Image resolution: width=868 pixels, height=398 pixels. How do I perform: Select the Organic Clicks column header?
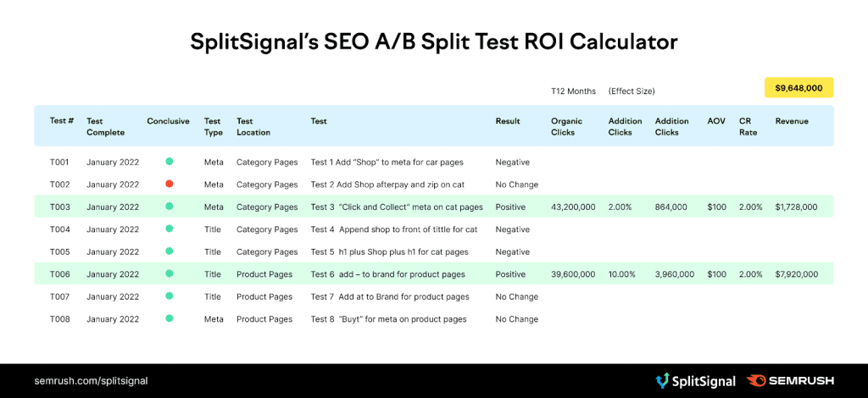[x=567, y=126]
